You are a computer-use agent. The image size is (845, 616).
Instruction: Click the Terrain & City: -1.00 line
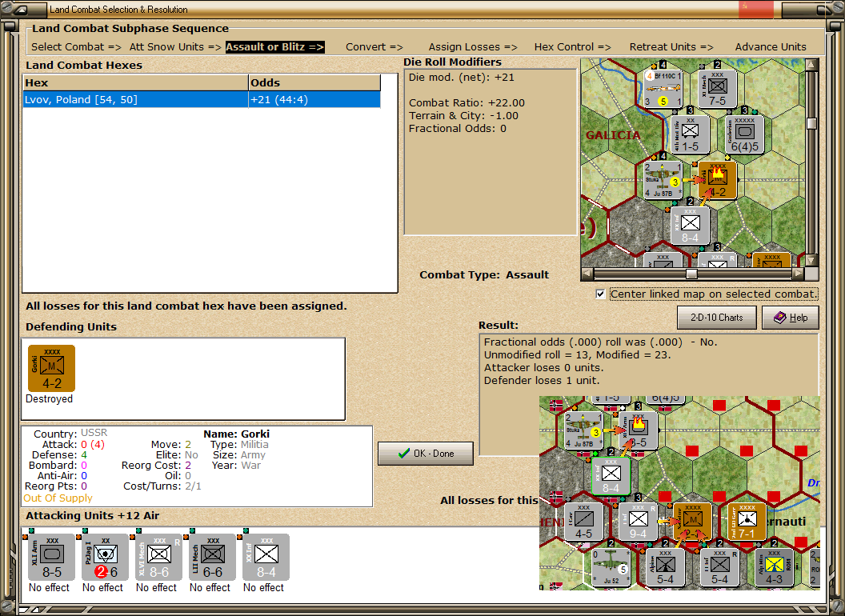coord(463,116)
